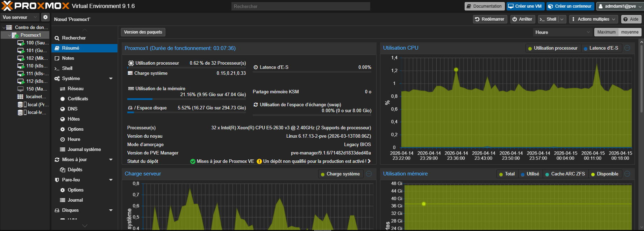The height and width of the screenshot is (231, 644).
Task: Toggle Cache ARC ZFS legend series
Action: pos(565,174)
